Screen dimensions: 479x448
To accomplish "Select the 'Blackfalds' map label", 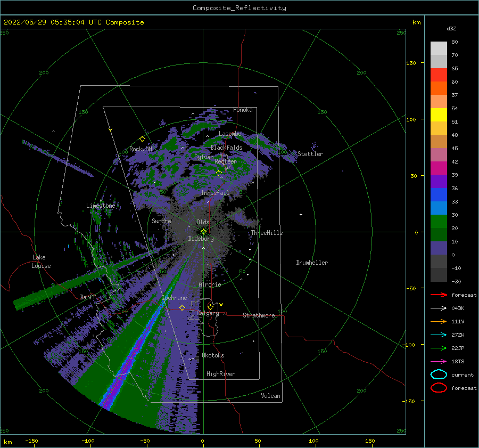I will coord(226,148).
